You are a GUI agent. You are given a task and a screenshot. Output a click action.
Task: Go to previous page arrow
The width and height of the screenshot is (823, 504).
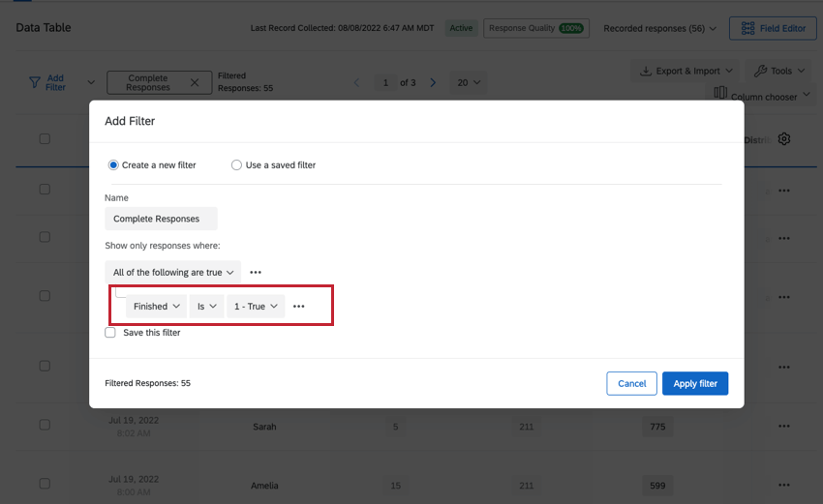click(357, 82)
